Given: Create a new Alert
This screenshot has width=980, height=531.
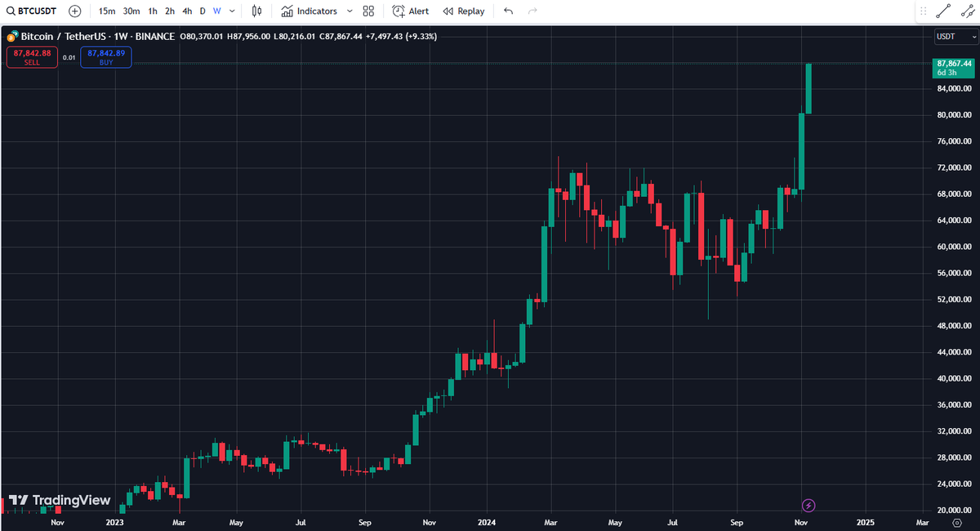Looking at the screenshot, I should 411,11.
